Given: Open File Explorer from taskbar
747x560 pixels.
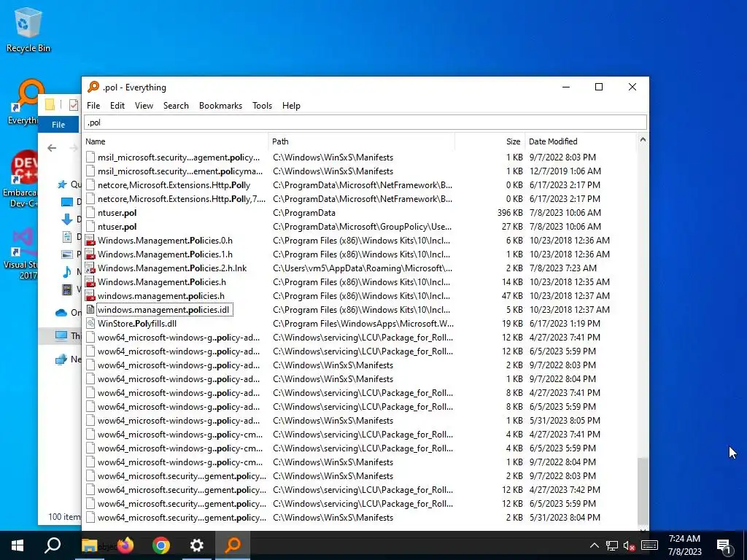Looking at the screenshot, I should [x=90, y=545].
